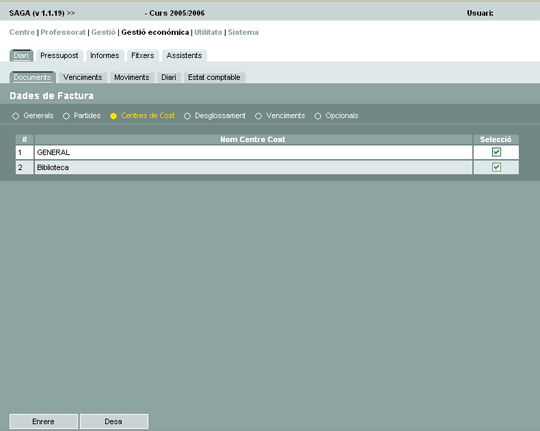Click the Enrere button
The image size is (540, 431).
[43, 421]
